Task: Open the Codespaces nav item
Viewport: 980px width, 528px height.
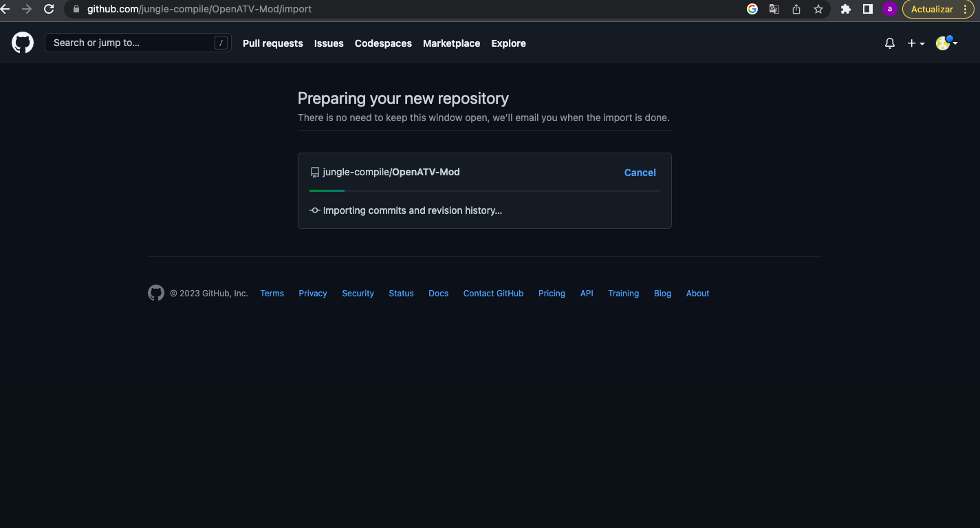Action: [383, 43]
